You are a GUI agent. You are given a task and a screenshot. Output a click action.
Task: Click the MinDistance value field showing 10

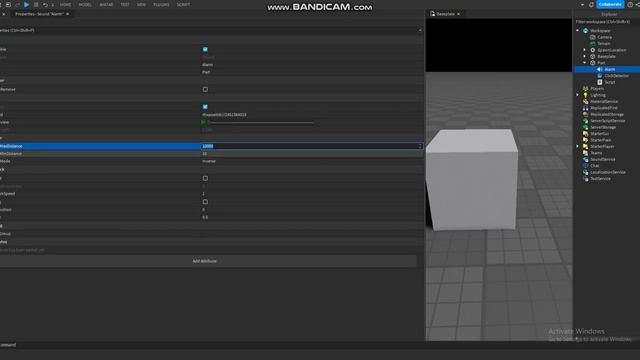[311, 154]
